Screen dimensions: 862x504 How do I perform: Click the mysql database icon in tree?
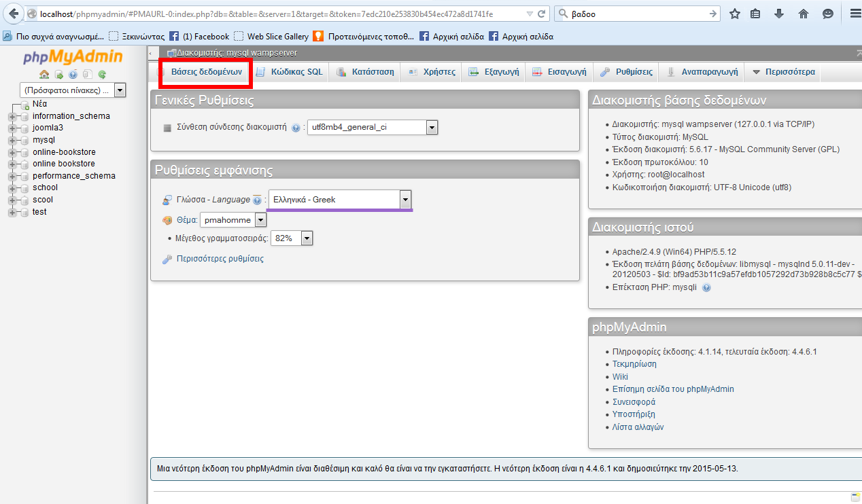[x=24, y=140]
